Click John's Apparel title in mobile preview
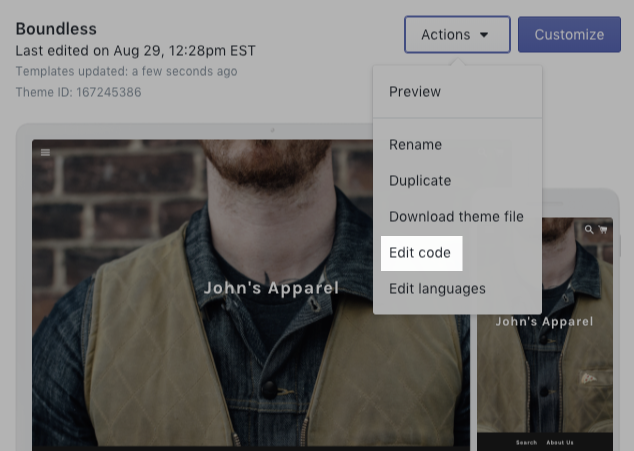This screenshot has width=634, height=451. point(544,322)
